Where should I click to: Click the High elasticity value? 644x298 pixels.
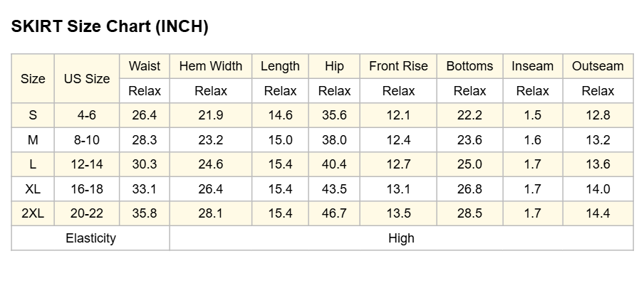(401, 238)
